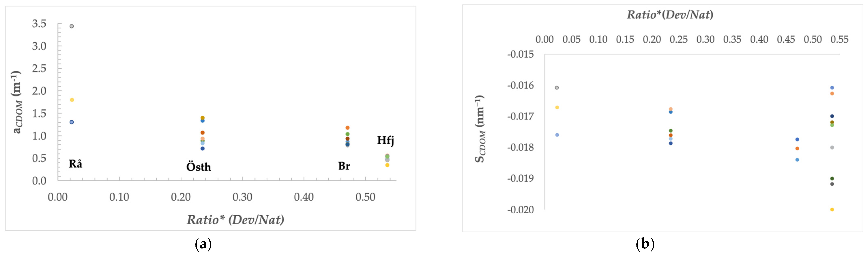This screenshot has height=256, width=868.
Task: Click the (b) subfigure caption
Action: [x=645, y=244]
